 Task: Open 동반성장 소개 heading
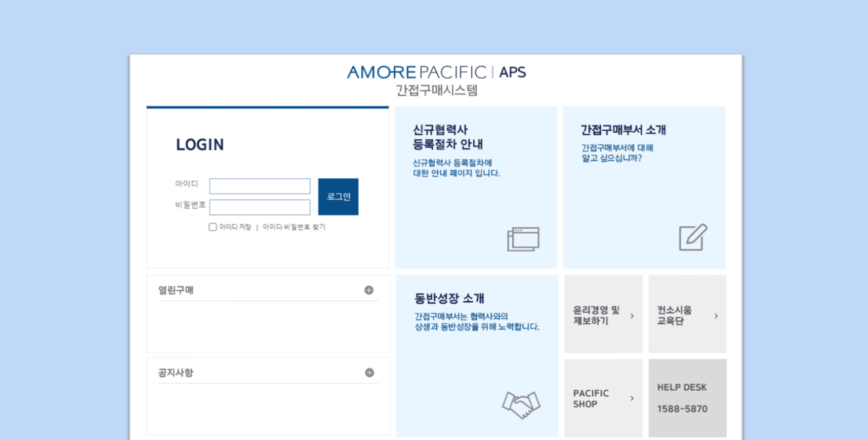click(449, 298)
